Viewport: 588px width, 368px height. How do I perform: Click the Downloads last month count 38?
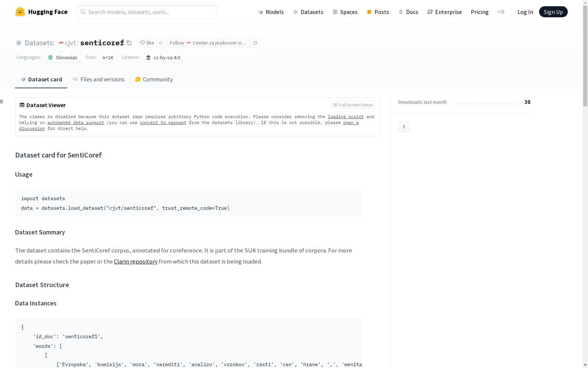[527, 102]
